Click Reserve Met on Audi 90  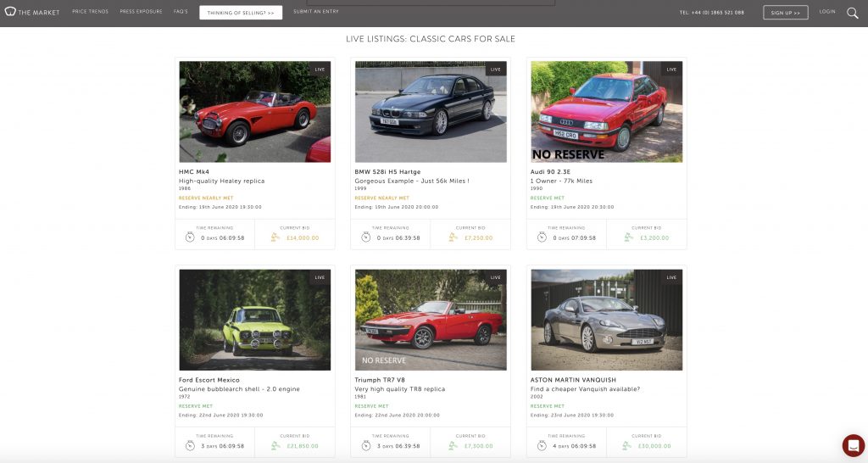tap(548, 198)
